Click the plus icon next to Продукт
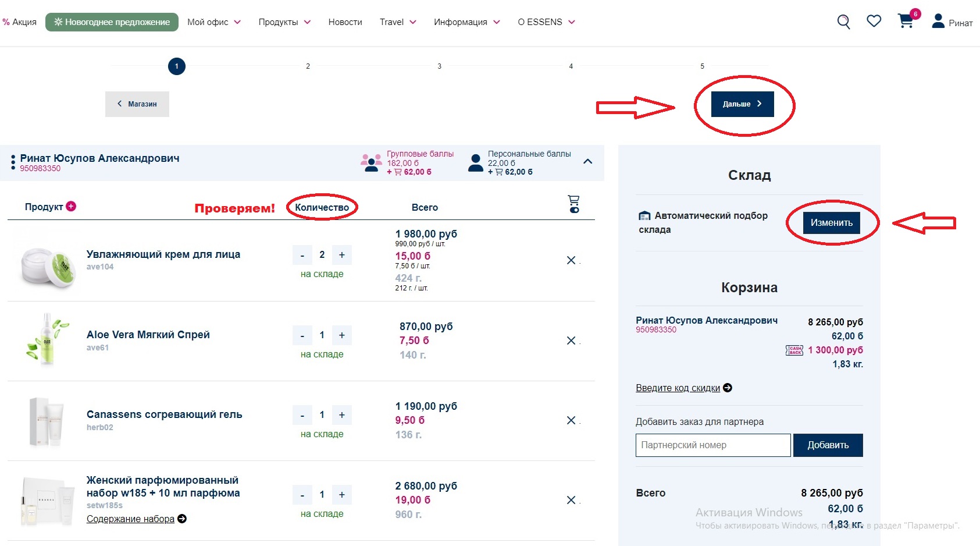 [x=71, y=206]
